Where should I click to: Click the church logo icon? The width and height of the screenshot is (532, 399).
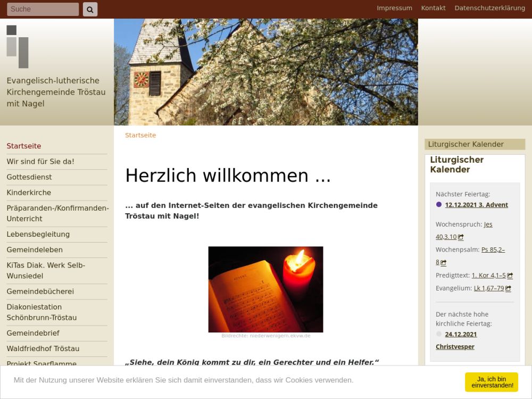[18, 47]
